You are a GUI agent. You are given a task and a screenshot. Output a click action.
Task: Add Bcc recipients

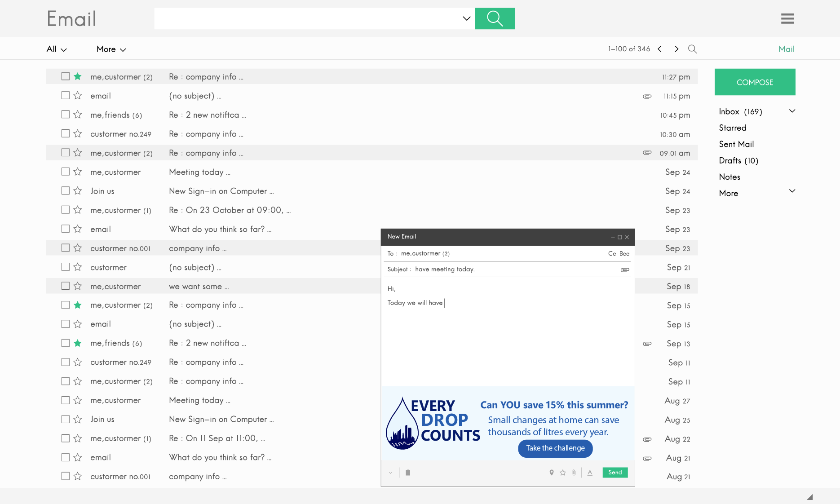coord(624,254)
